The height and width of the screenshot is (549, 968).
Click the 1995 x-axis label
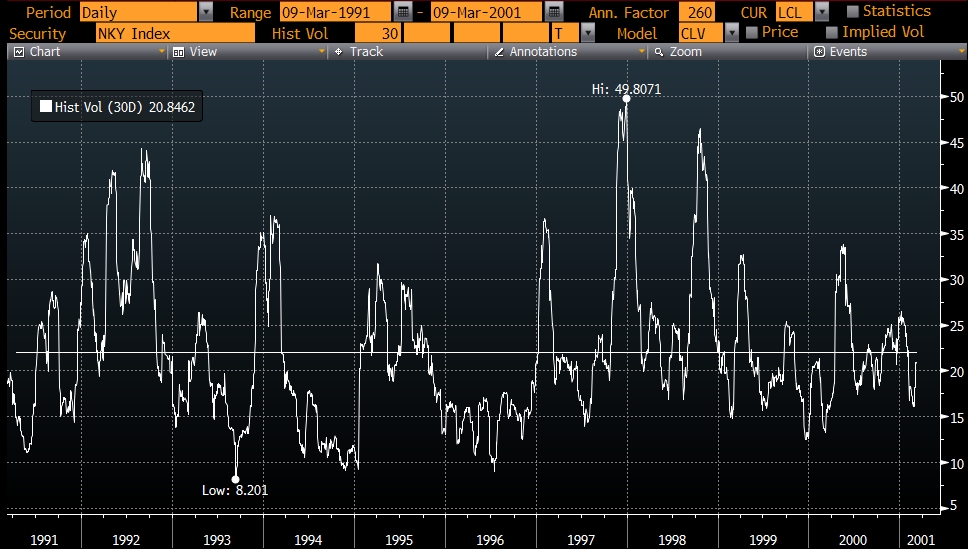399,540
